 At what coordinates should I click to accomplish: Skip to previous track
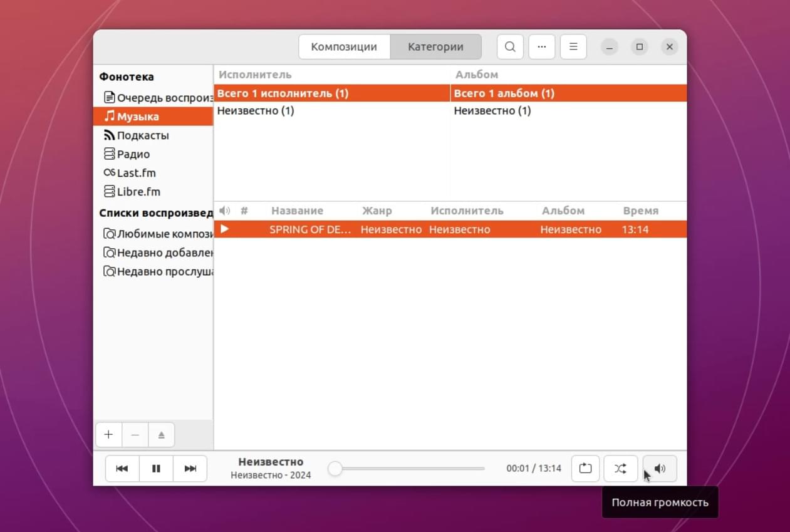point(122,469)
